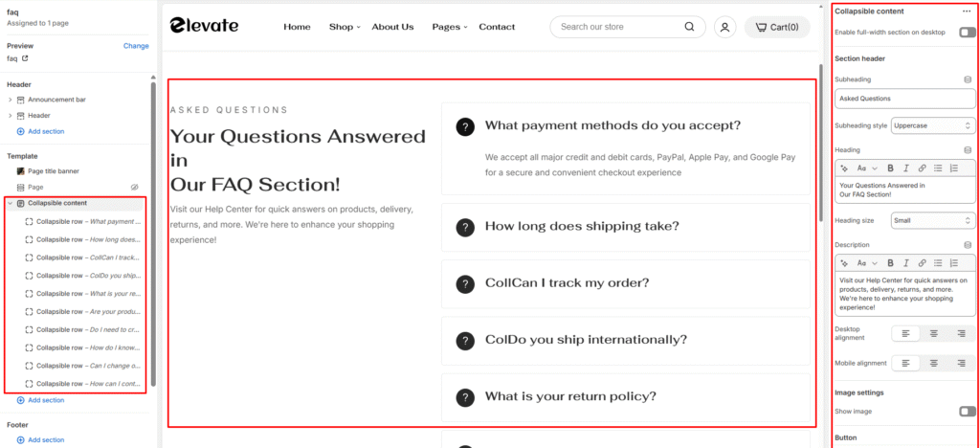
Task: Connect dynamic source for the Subheading field
Action: click(968, 79)
